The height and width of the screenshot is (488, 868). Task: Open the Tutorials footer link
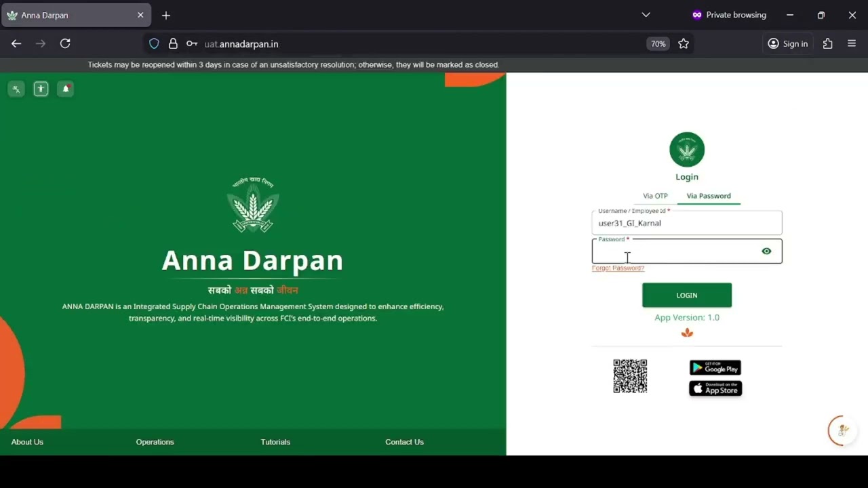point(275,442)
